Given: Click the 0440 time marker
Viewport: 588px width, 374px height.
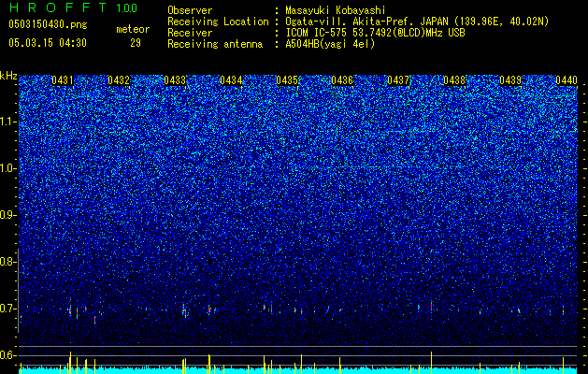Looking at the screenshot, I should 566,80.
